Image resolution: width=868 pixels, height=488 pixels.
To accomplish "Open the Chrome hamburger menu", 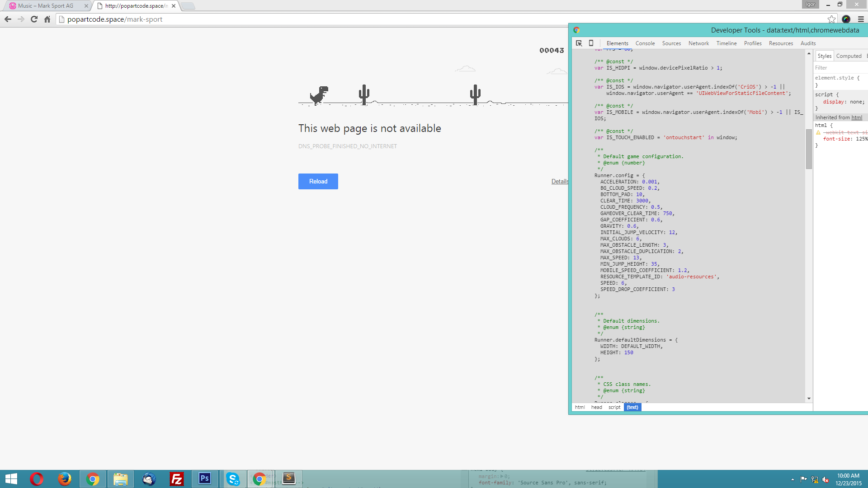I will click(x=861, y=19).
